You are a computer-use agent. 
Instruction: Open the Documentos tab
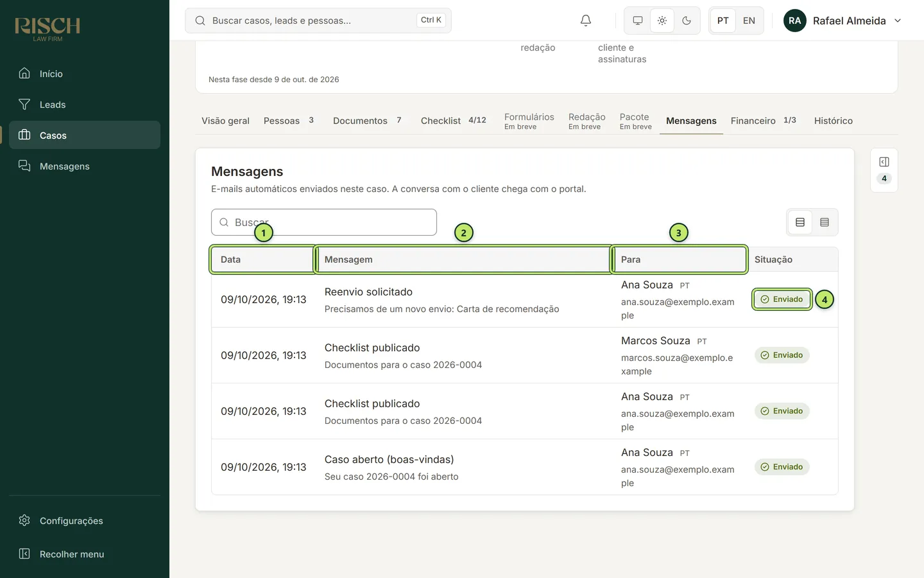pos(367,121)
